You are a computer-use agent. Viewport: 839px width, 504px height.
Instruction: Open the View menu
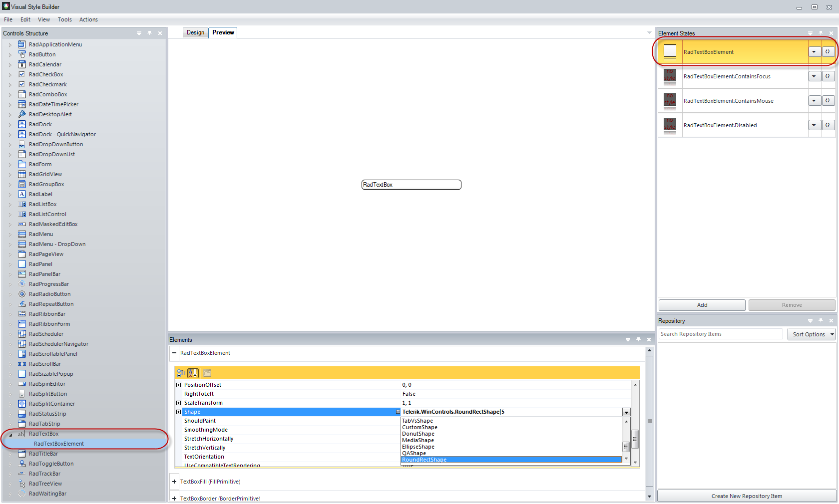44,19
